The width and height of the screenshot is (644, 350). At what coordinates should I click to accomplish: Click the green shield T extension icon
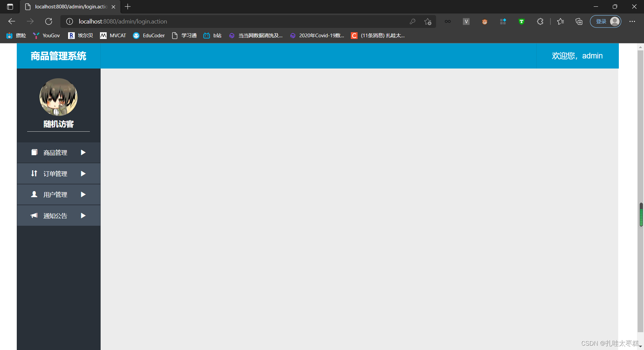coord(522,21)
